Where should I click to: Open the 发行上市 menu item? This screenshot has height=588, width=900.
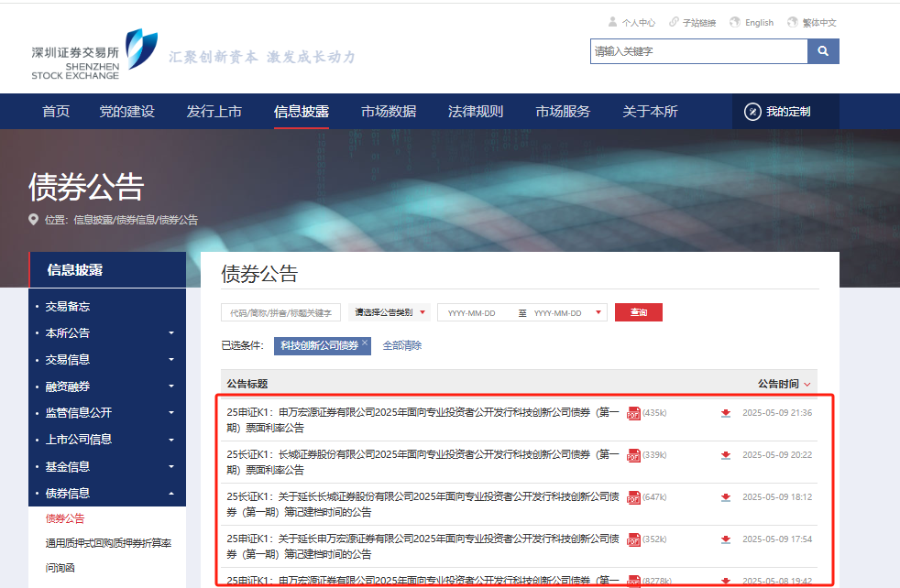point(214,110)
